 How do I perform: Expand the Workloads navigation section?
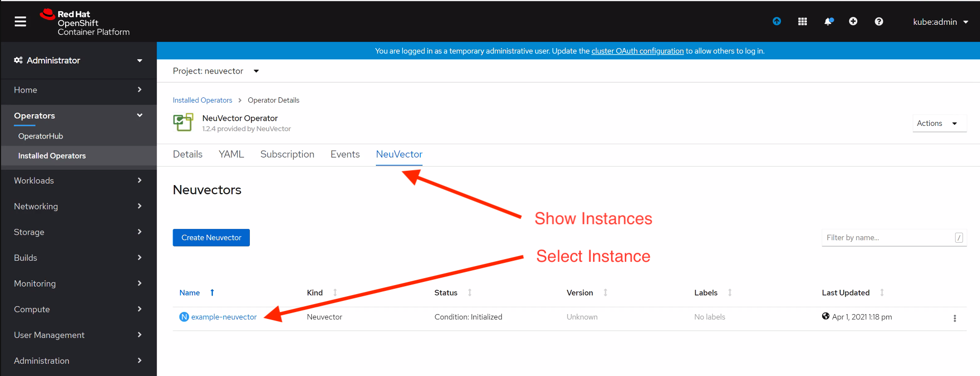(x=78, y=181)
